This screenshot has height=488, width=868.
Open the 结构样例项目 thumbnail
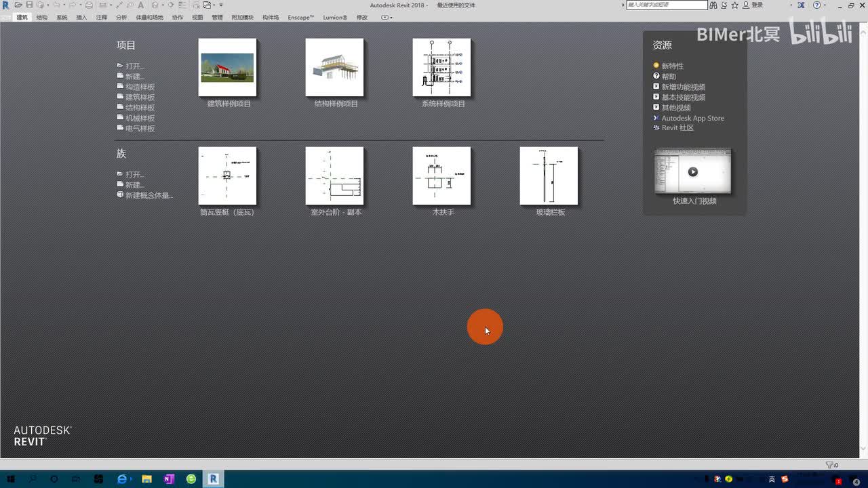point(335,68)
